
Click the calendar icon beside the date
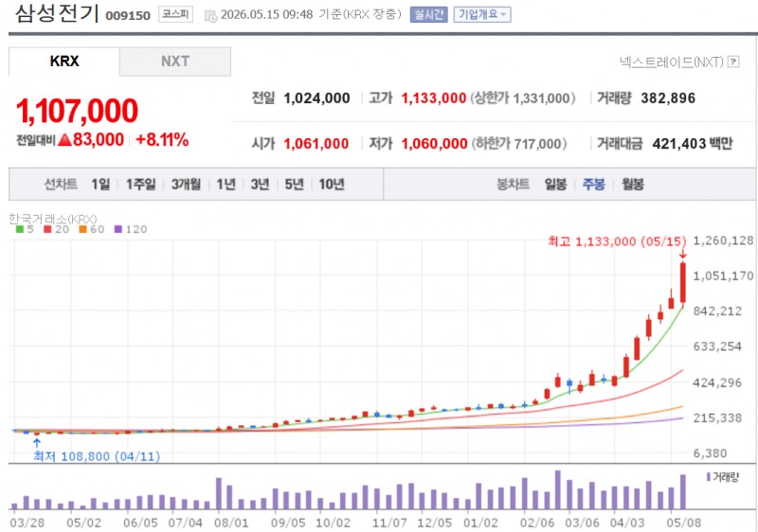coord(210,15)
